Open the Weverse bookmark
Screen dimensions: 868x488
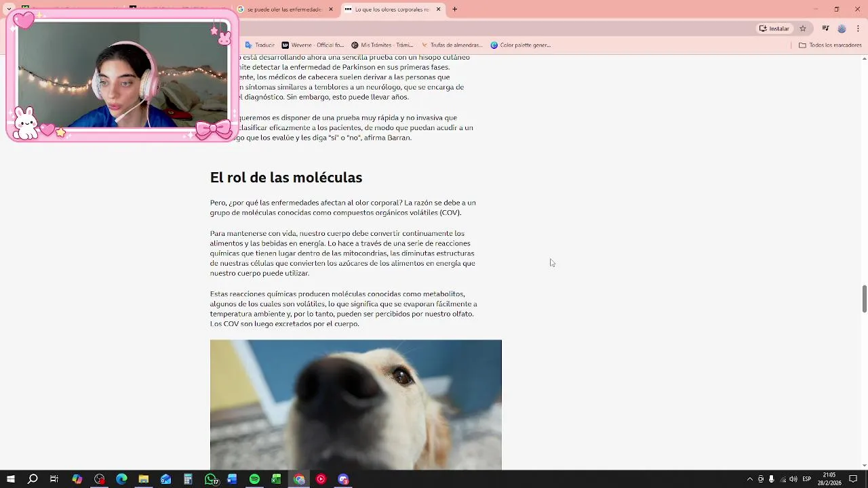point(313,45)
